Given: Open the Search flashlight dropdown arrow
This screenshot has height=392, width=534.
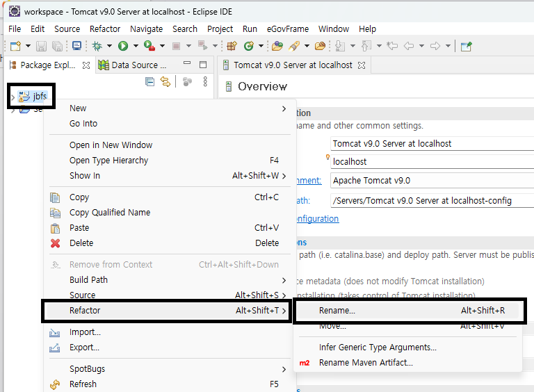Looking at the screenshot, I should 307,46.
